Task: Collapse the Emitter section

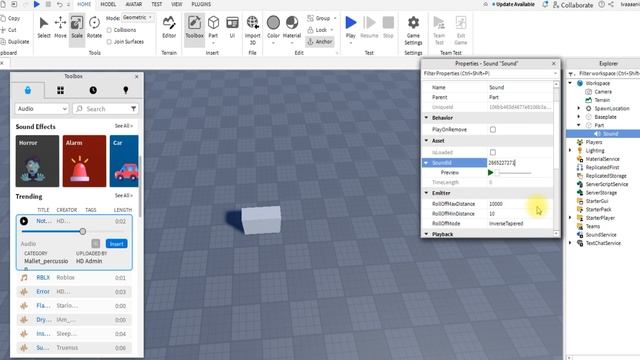Action: [427, 193]
